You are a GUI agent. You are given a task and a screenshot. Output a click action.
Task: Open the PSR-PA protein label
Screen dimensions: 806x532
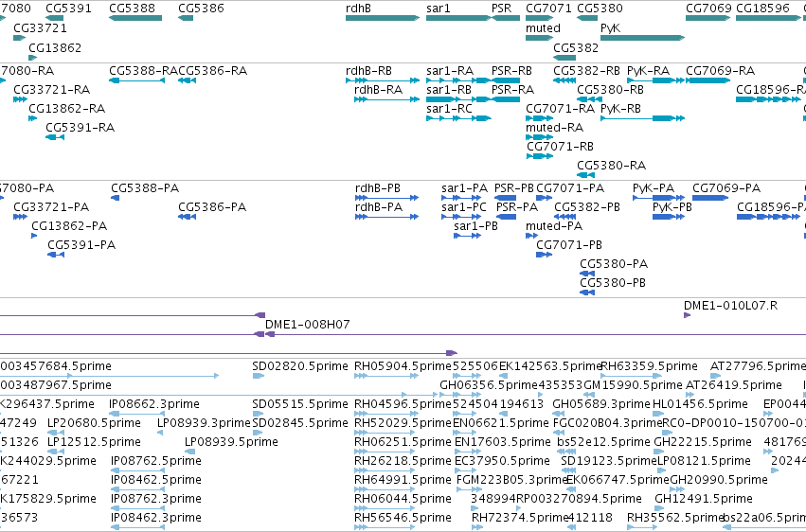[x=516, y=207]
